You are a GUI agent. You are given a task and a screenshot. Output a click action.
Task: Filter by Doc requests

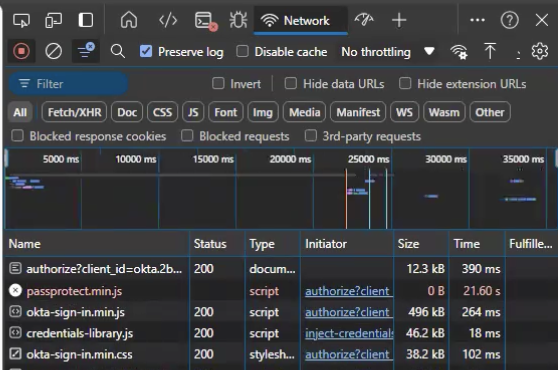coord(127,112)
